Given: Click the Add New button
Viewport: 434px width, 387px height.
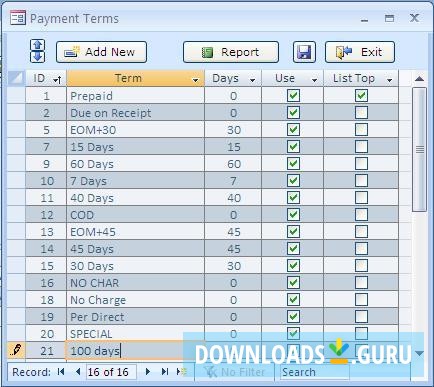Looking at the screenshot, I should (x=101, y=52).
